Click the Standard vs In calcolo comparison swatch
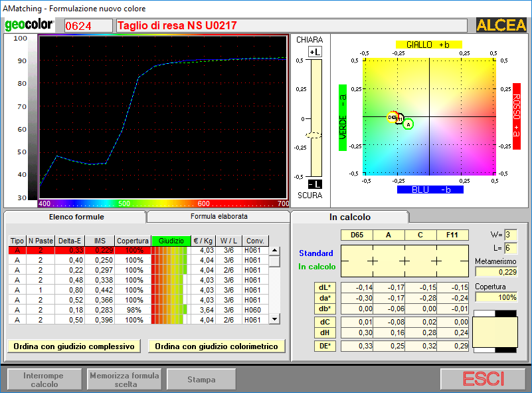The image size is (532, 393). coord(404,261)
